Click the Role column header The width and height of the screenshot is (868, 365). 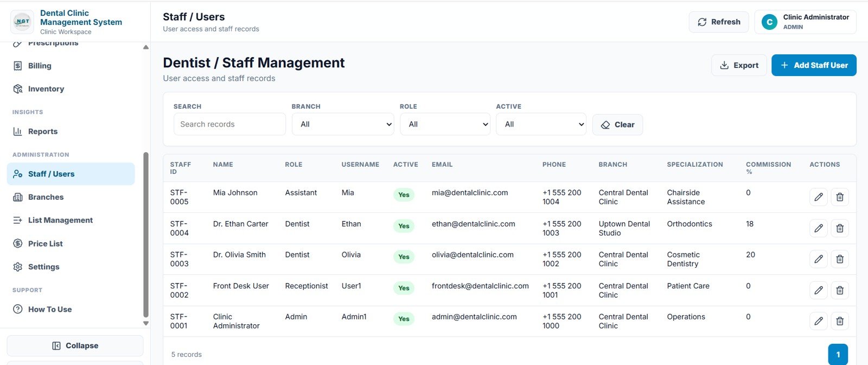tap(293, 165)
